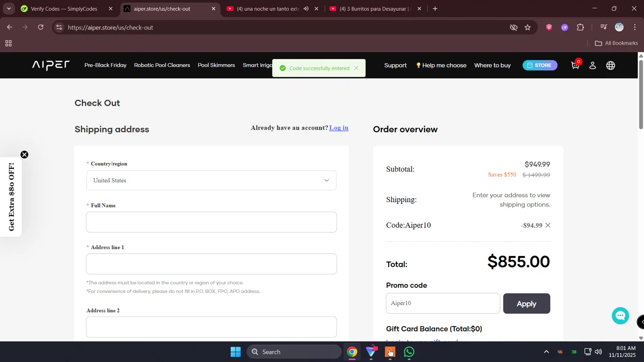Screen dimensions: 644x362
Task: Click the Total $855.00 amount
Action: [x=519, y=262]
